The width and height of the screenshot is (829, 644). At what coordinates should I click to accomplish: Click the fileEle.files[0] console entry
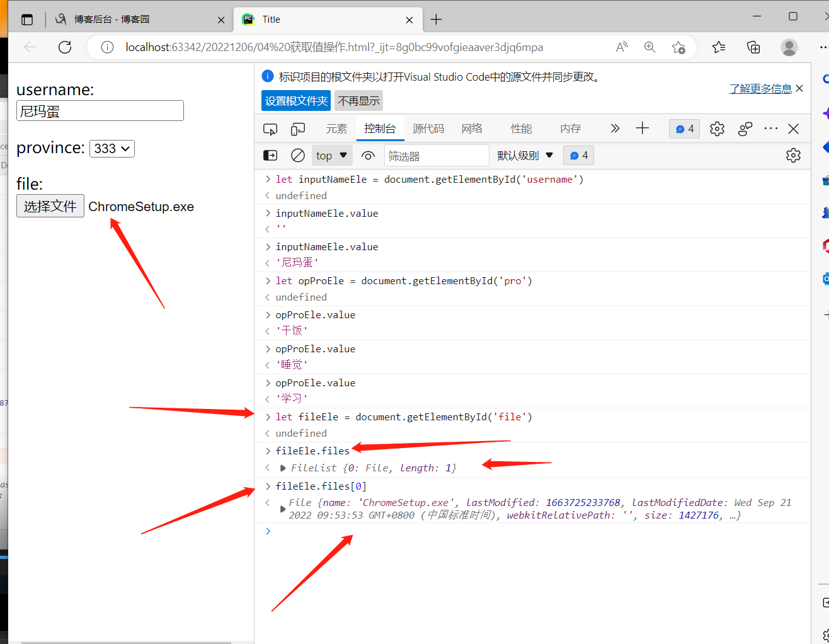321,486
